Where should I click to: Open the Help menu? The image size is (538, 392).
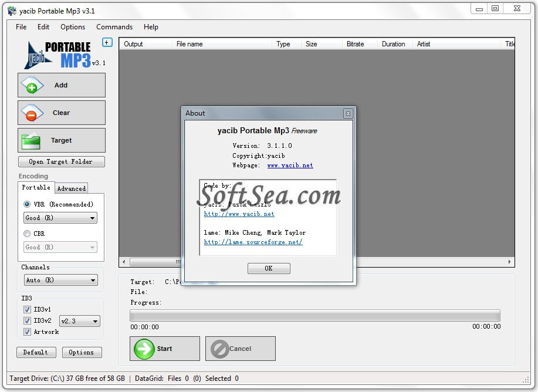pyautogui.click(x=151, y=27)
